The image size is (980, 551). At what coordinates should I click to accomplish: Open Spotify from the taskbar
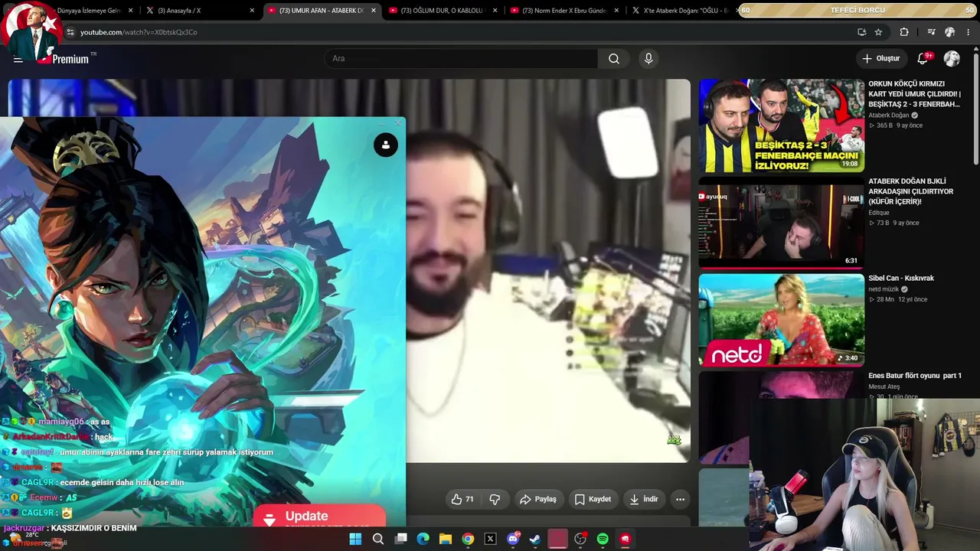point(603,539)
